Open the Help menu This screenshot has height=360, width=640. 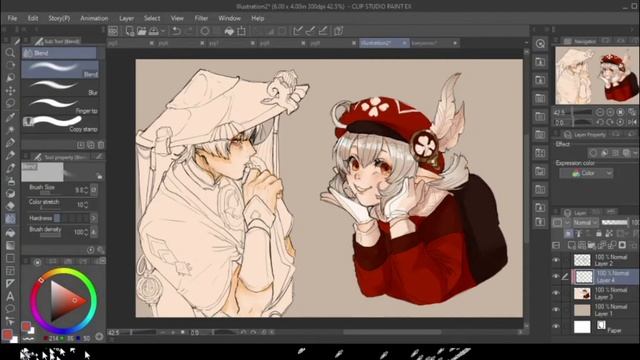point(258,18)
